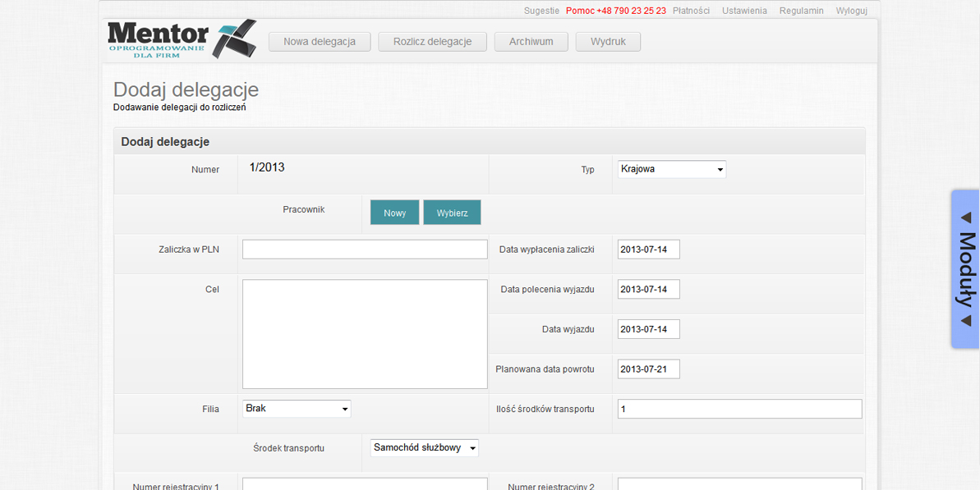Focus the Zaliczka w PLN field
The width and height of the screenshot is (980, 490).
(x=365, y=250)
